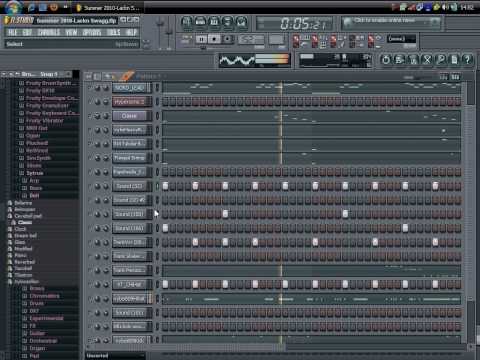The image size is (480, 360).
Task: Click the stop transport button
Action: (x=214, y=39)
